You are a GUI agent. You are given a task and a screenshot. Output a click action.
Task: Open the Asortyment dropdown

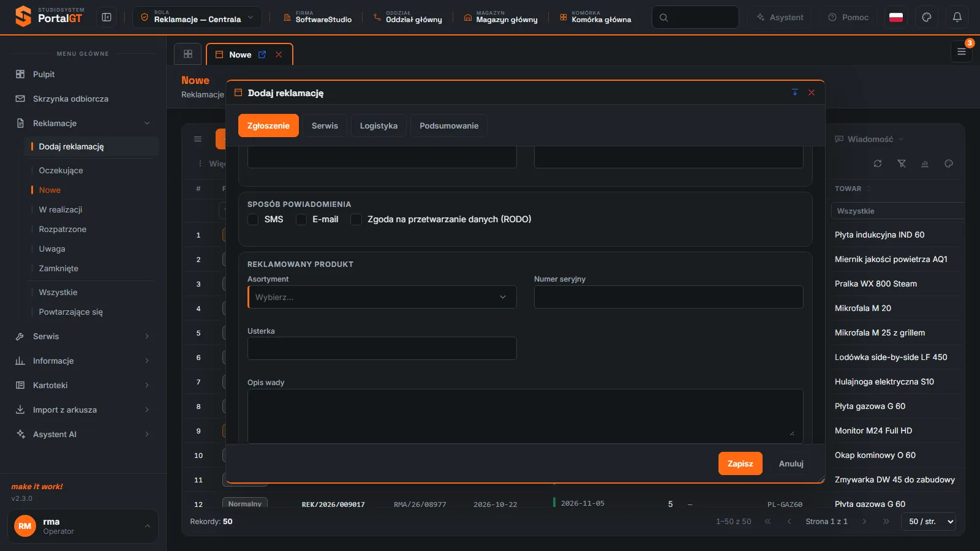[382, 297]
